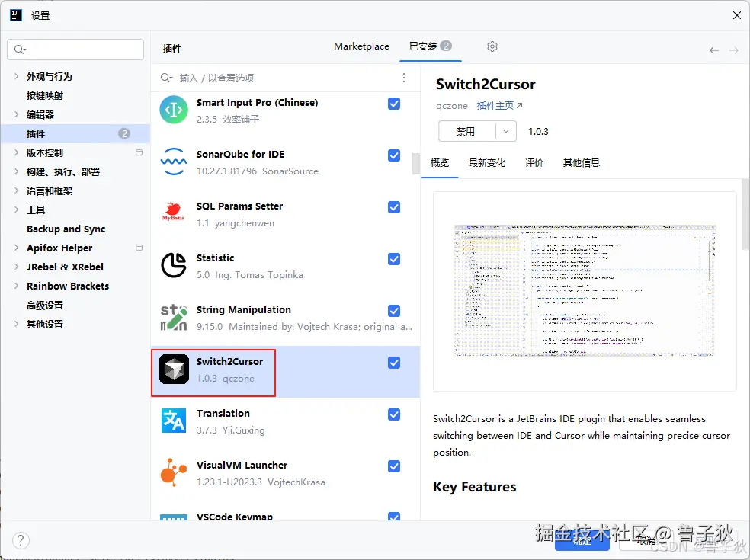The height and width of the screenshot is (560, 750).
Task: Expand the Rainbow Brackets node
Action: coord(16,286)
